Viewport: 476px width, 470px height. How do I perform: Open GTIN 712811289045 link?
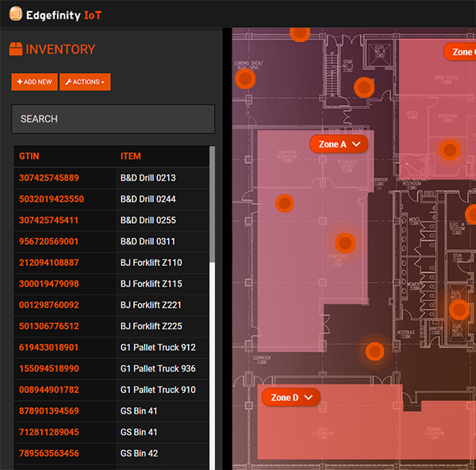49,432
